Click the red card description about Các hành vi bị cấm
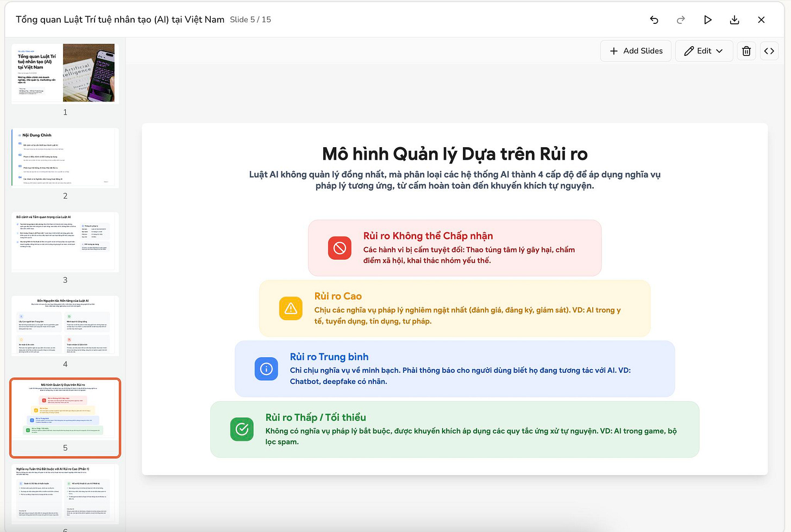This screenshot has height=532, width=791. [x=469, y=255]
